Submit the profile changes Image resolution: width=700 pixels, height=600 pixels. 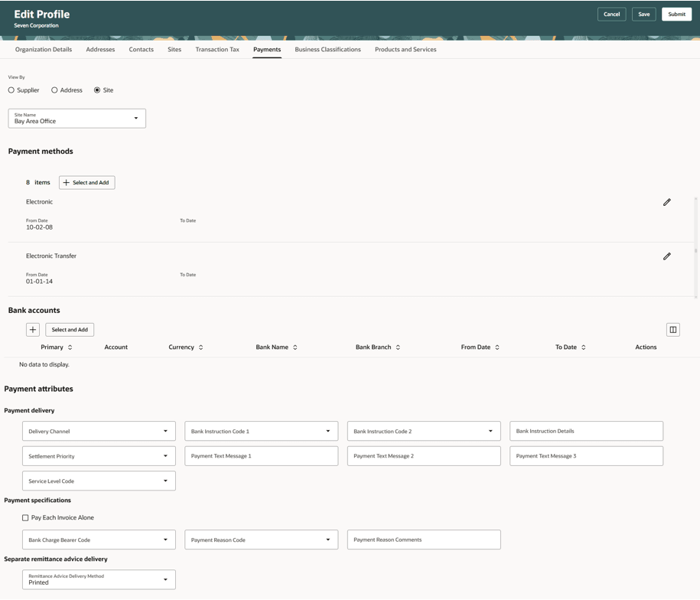676,14
